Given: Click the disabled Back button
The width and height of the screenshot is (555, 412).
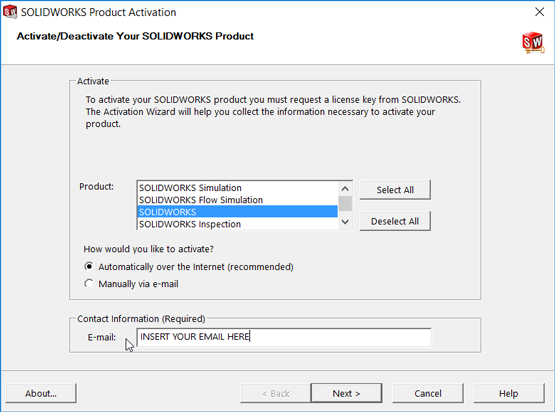Looking at the screenshot, I should pyautogui.click(x=275, y=393).
